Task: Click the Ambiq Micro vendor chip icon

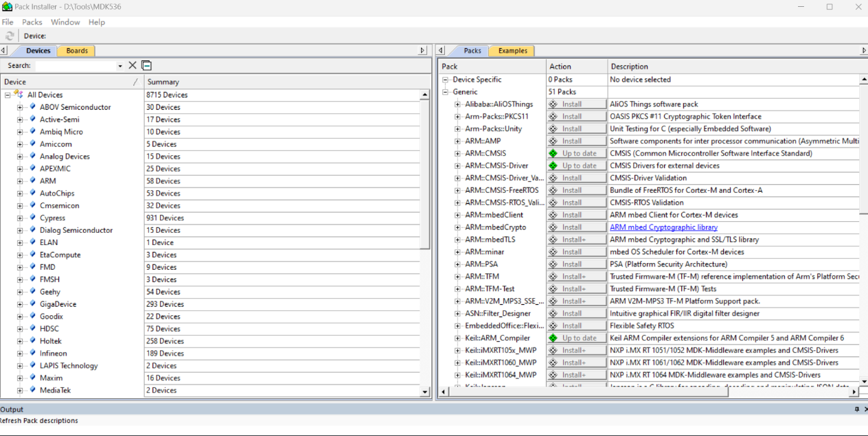Action: click(32, 132)
